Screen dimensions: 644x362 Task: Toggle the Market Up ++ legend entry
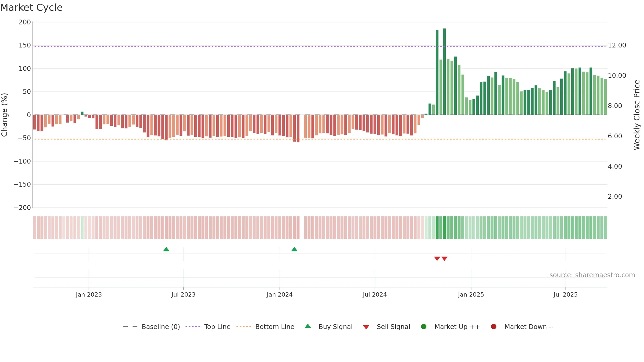(451, 327)
